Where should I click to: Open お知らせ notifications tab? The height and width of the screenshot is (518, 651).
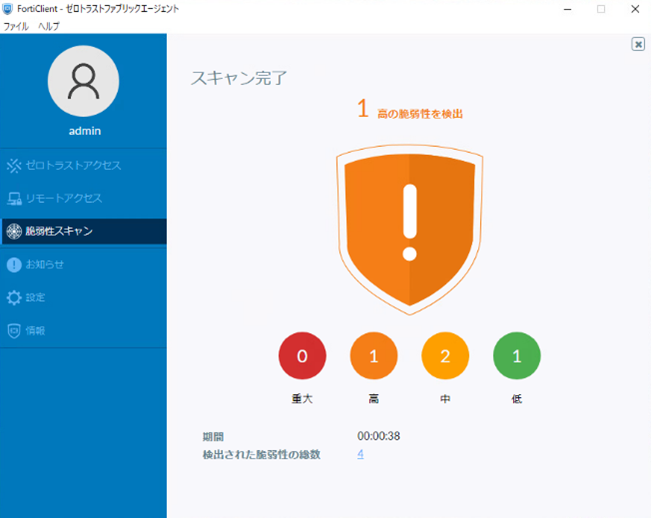click(83, 264)
